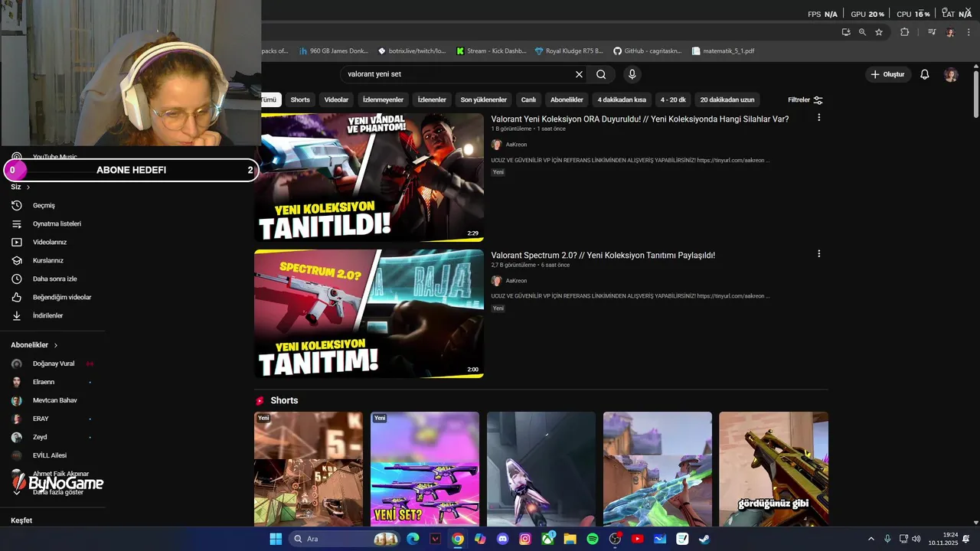Open Discord from the taskbar

tap(502, 539)
